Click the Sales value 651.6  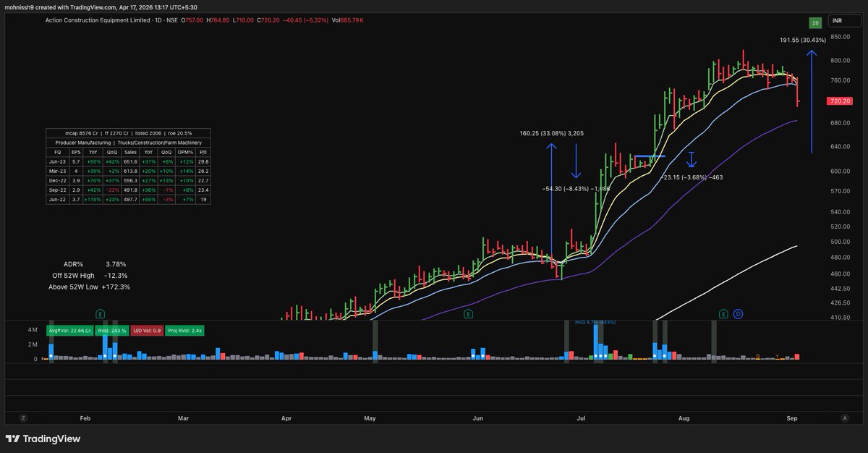[x=130, y=162]
